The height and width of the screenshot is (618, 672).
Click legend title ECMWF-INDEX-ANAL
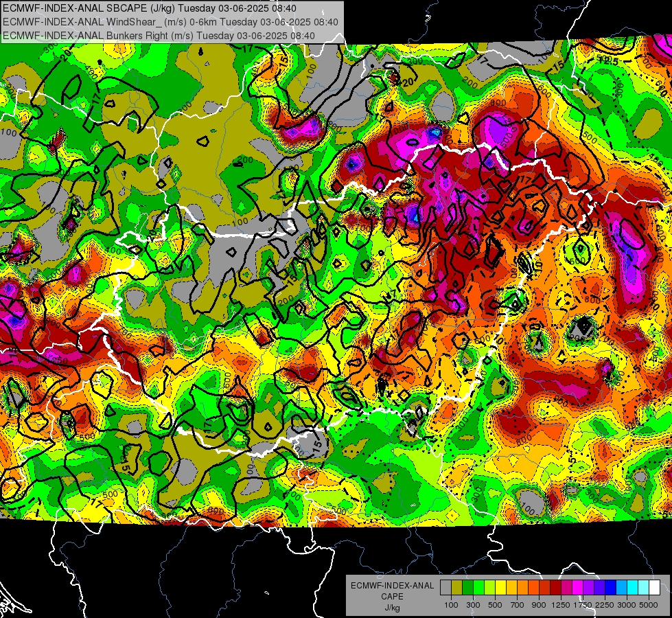point(392,586)
